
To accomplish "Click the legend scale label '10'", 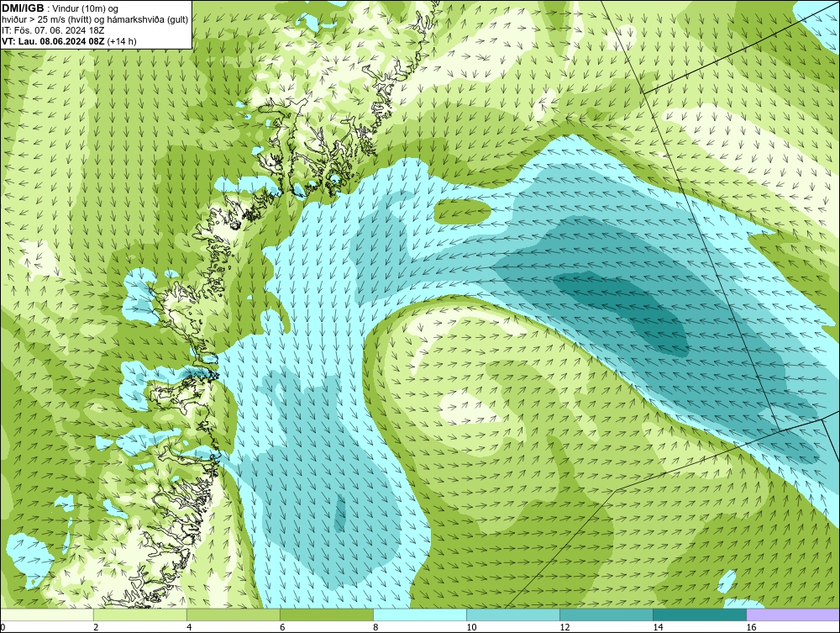I will 471,628.
